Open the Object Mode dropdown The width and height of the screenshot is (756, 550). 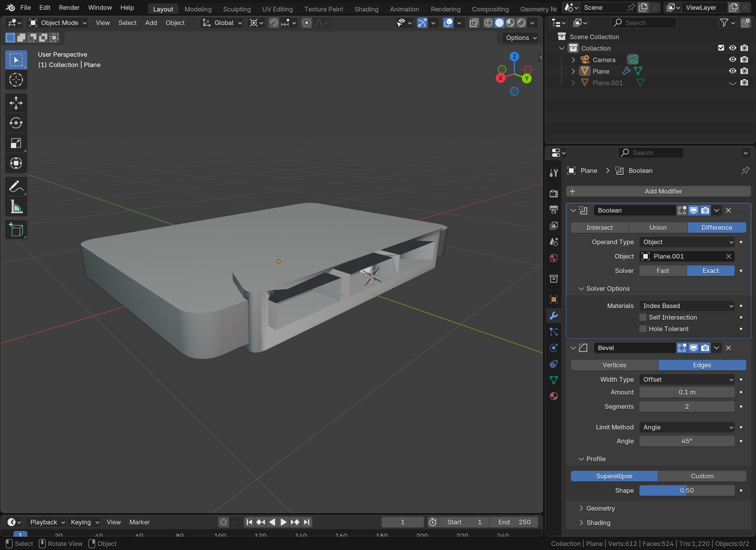pos(58,22)
